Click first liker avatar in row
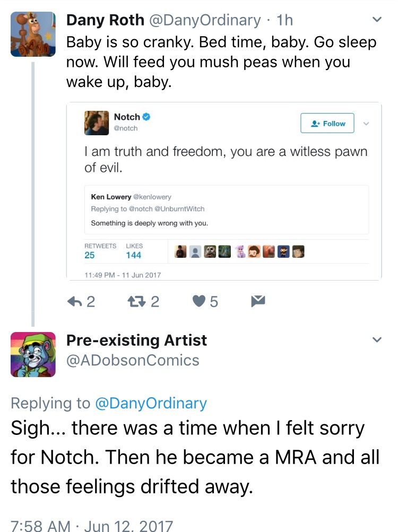 [x=180, y=252]
